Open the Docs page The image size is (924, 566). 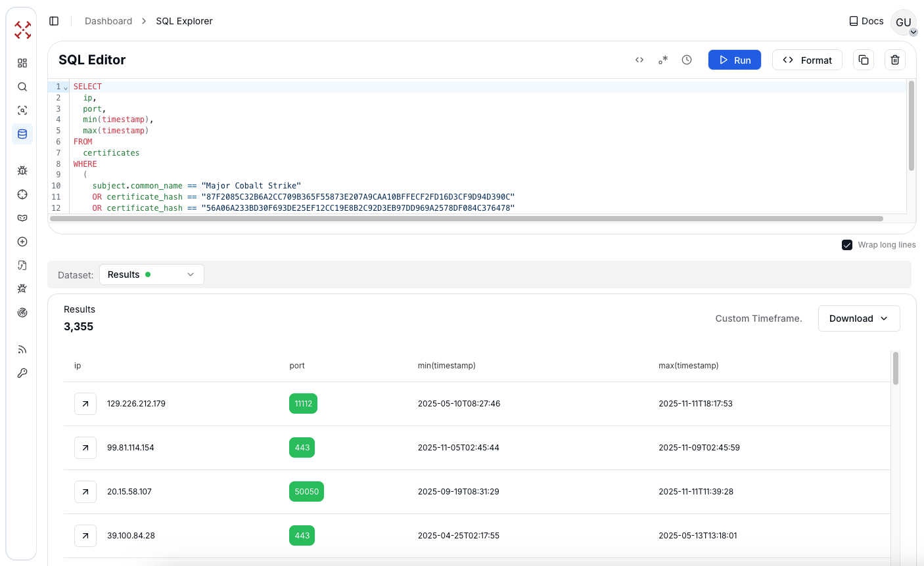point(866,20)
